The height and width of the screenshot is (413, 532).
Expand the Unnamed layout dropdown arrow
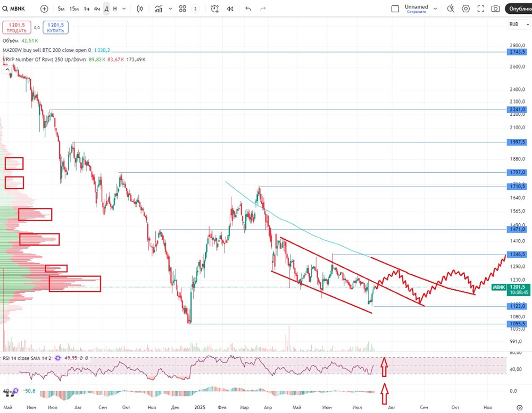[435, 9]
